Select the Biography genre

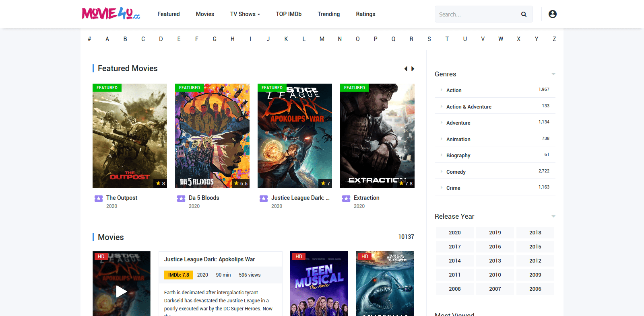[x=458, y=156]
